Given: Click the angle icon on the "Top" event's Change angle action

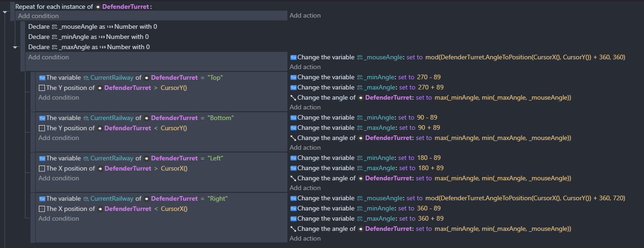Looking at the screenshot, I should click(293, 98).
